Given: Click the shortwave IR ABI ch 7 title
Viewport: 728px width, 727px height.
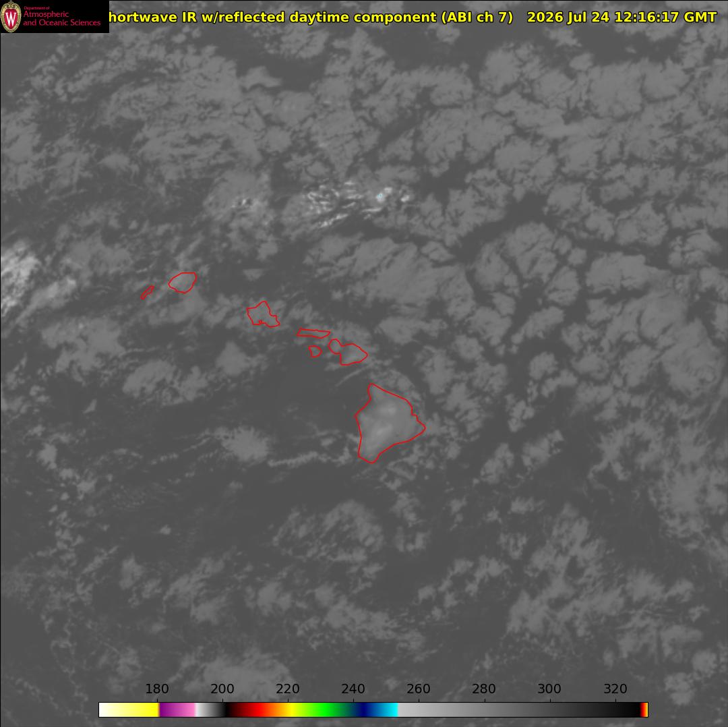Looking at the screenshot, I should (311, 17).
